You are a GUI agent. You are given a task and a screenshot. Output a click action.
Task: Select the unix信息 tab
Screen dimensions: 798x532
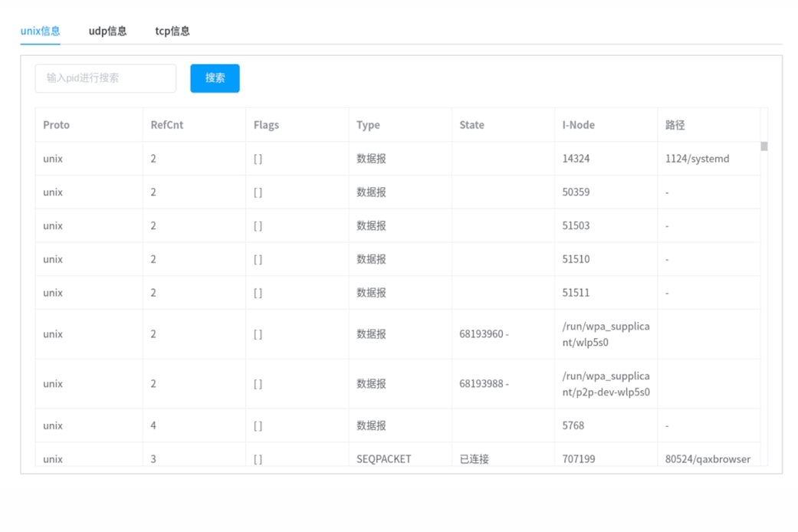(40, 31)
